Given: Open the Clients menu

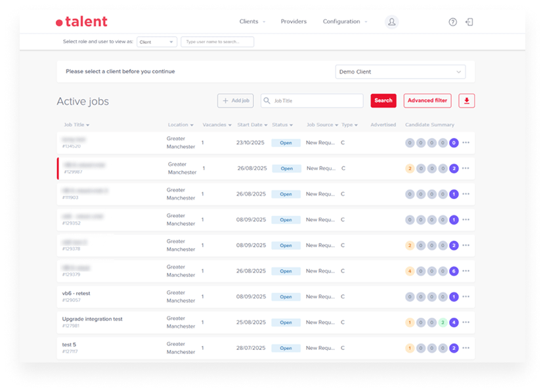Looking at the screenshot, I should point(251,22).
